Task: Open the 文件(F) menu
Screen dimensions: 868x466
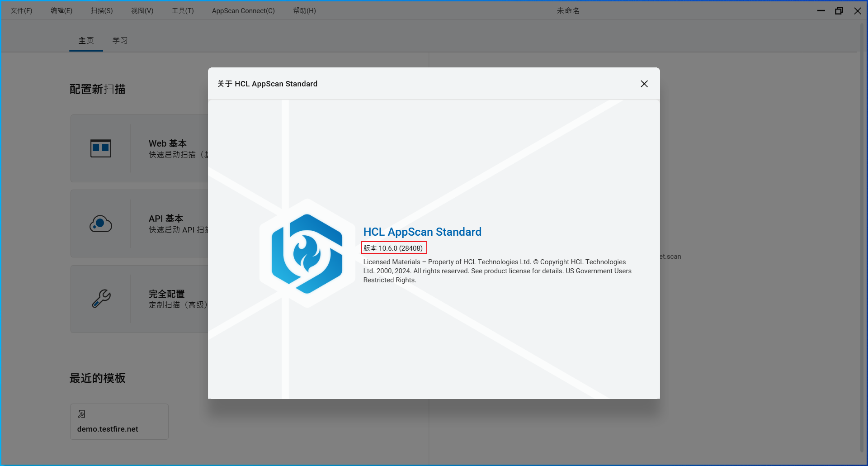Action: coord(22,10)
